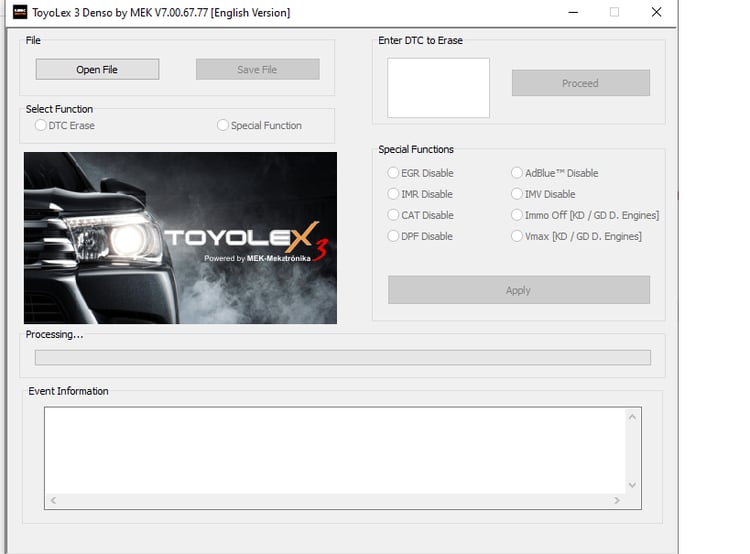Screen dimensions: 750x554
Task: Click the 'Select Function' group label
Action: point(59,109)
